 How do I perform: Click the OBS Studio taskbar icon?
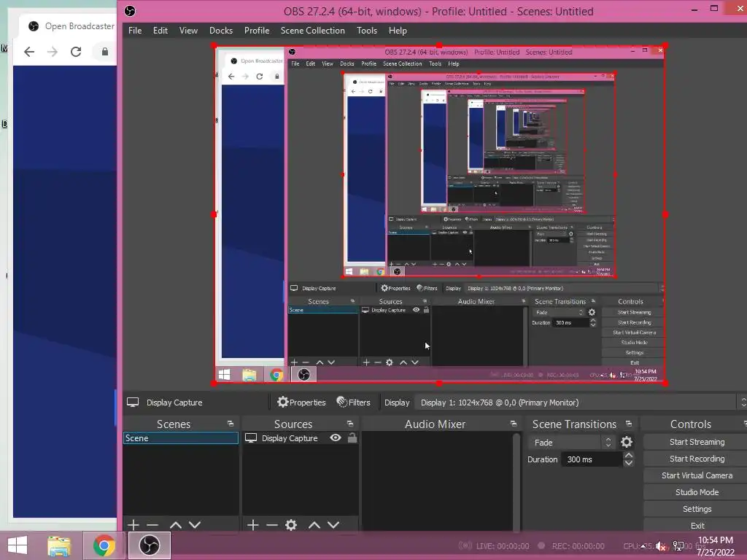149,545
